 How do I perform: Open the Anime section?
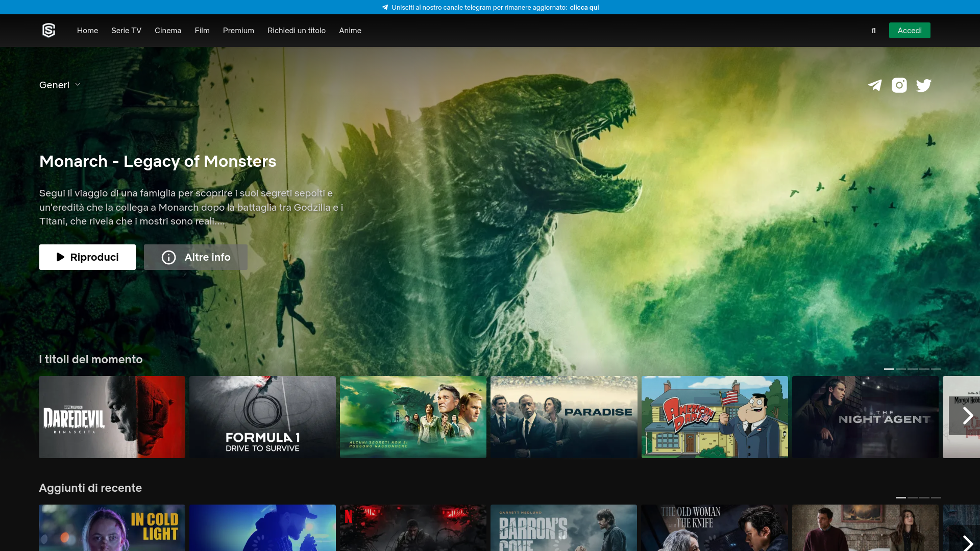pyautogui.click(x=350, y=31)
